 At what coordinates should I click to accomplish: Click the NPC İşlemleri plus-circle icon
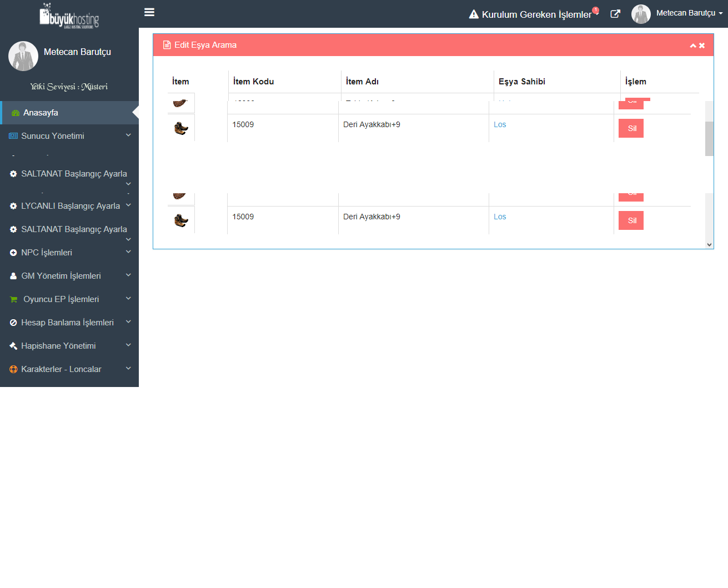click(13, 253)
